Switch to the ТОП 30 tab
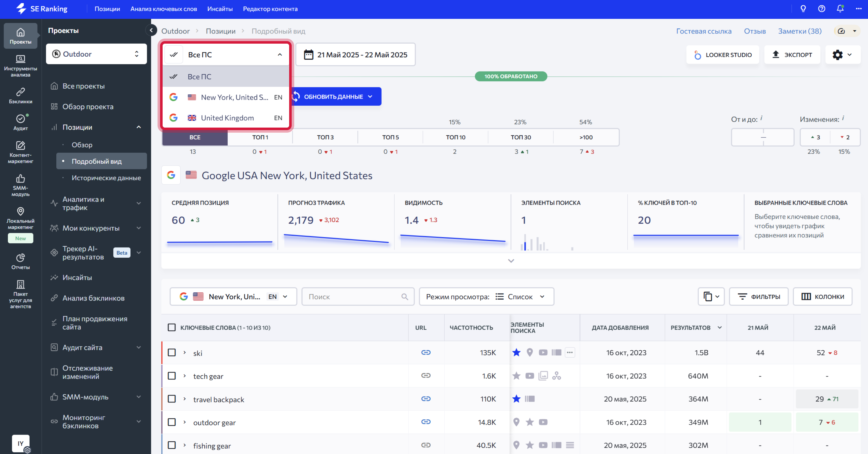This screenshot has height=454, width=868. click(x=521, y=137)
